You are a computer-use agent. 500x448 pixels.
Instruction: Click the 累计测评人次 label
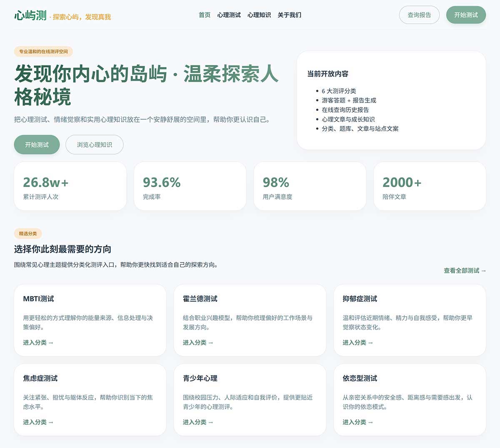tap(41, 197)
